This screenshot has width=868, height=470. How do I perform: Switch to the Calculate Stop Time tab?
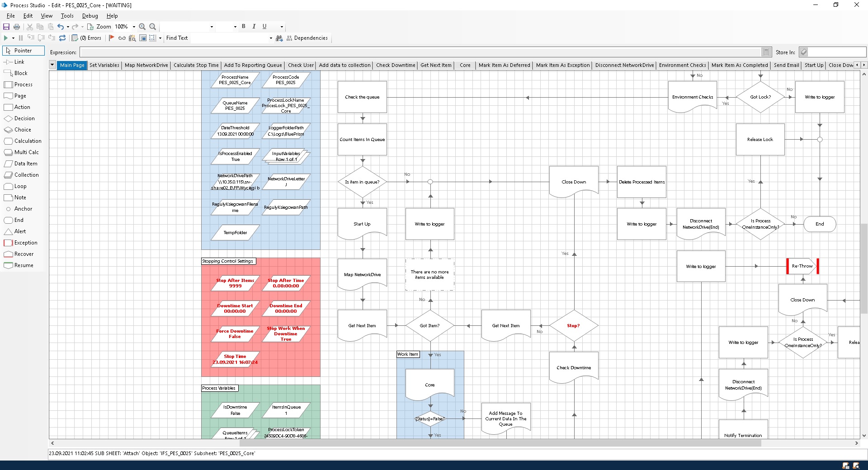(196, 65)
